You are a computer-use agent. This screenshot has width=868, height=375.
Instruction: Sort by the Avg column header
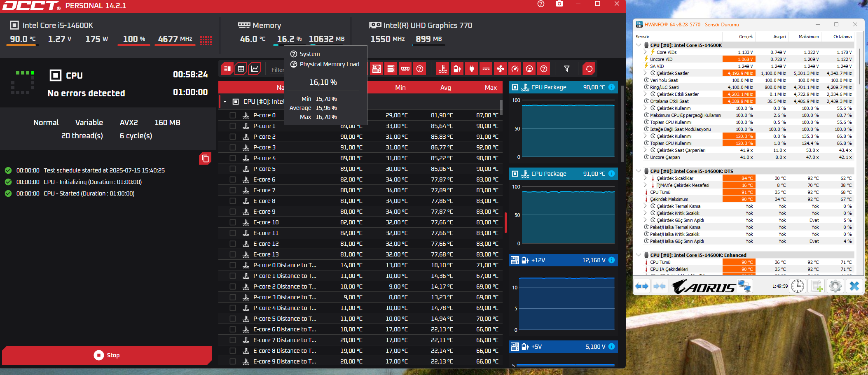[x=445, y=88]
